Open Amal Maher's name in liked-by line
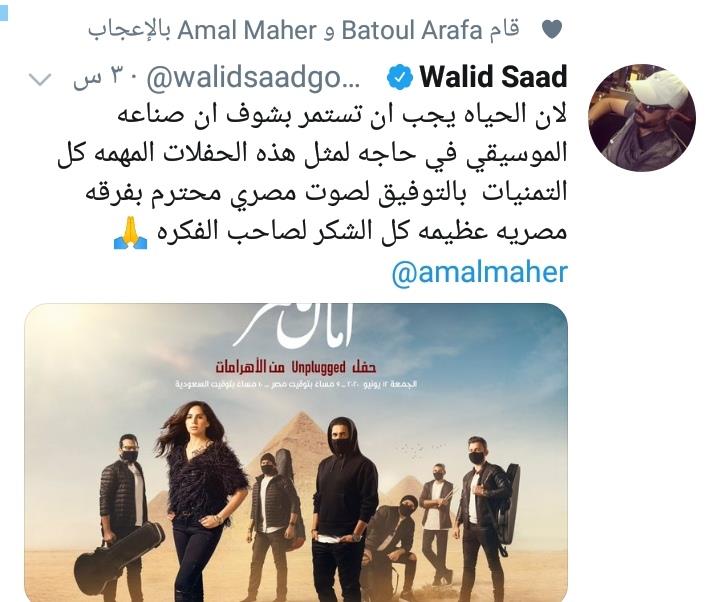Image resolution: width=720 pixels, height=602 pixels. (x=247, y=30)
